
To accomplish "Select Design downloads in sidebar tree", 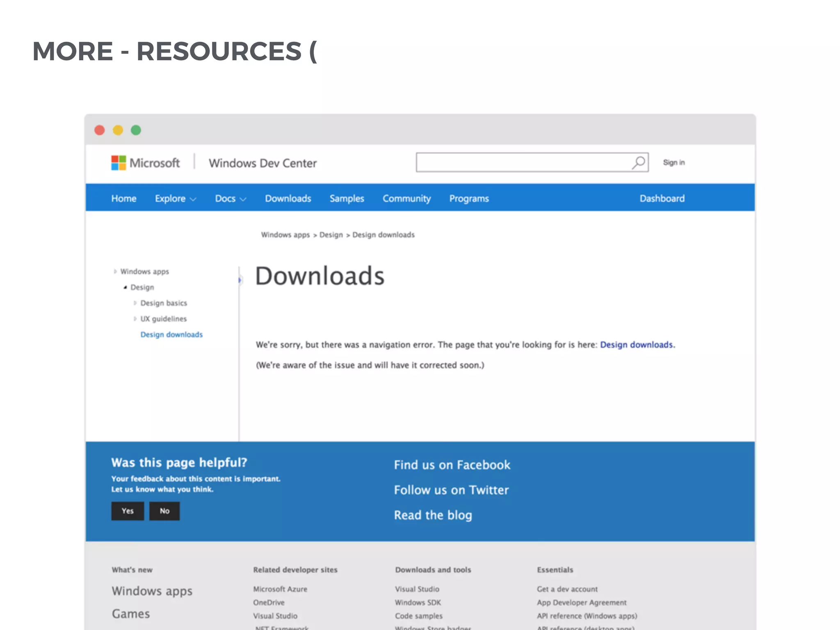I will point(171,334).
